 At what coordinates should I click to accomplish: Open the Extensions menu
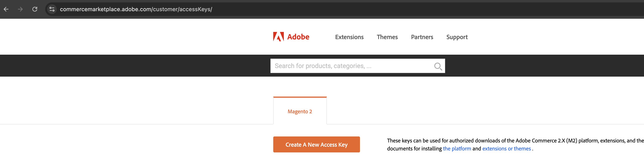coord(349,37)
